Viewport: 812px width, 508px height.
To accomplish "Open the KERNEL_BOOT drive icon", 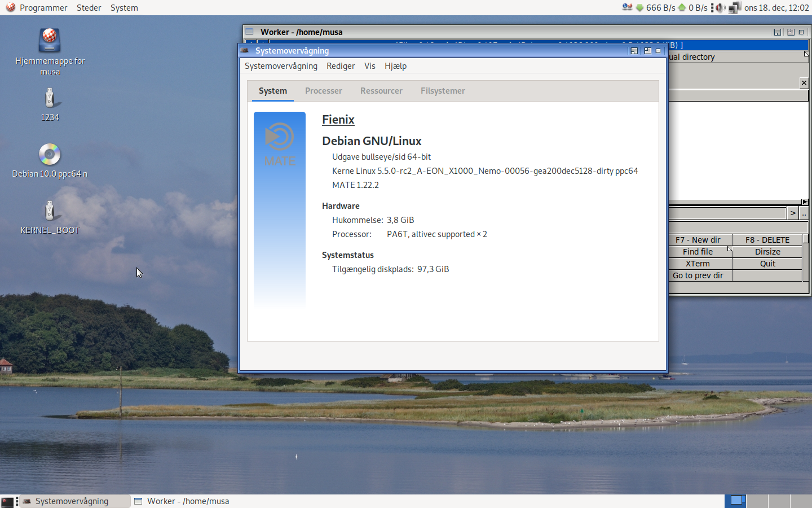I will tap(50, 212).
